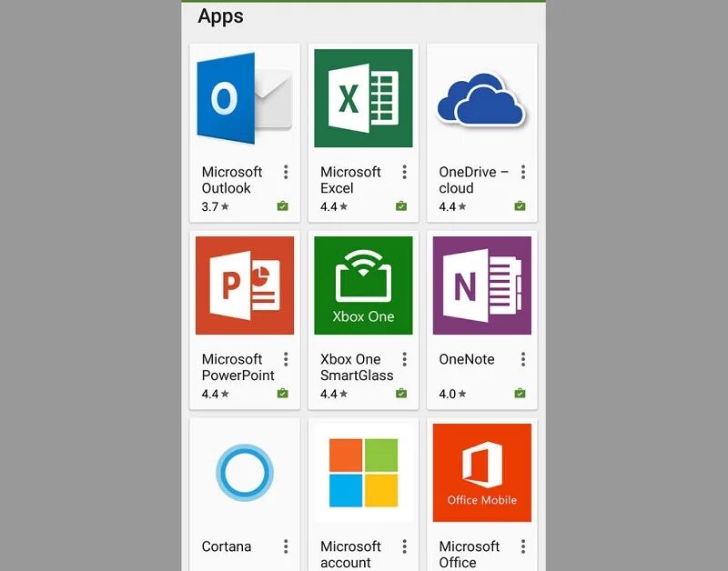
Task: Open the Microsoft account four-color logo
Action: pyautogui.click(x=363, y=473)
